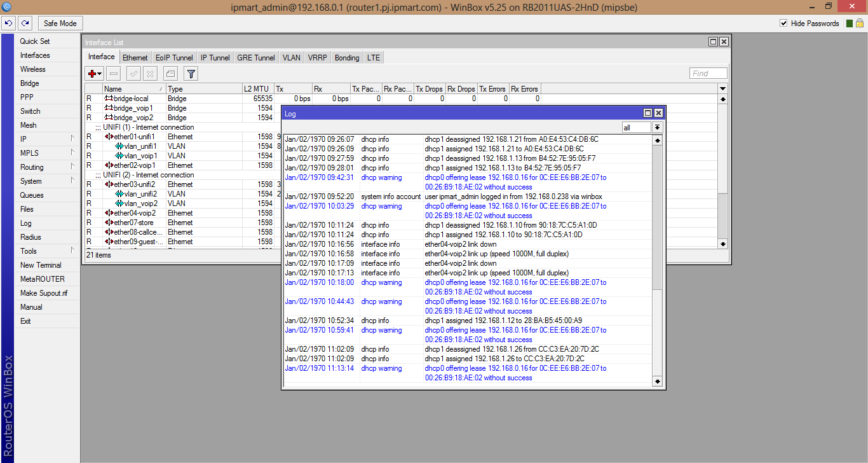This screenshot has height=463, width=868.
Task: Click the Comment toolbar button
Action: pyautogui.click(x=170, y=74)
